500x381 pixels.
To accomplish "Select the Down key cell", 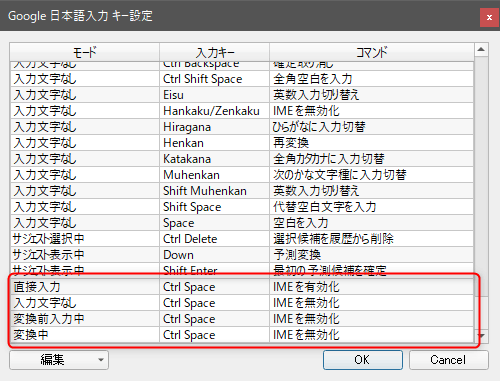I will pos(214,255).
